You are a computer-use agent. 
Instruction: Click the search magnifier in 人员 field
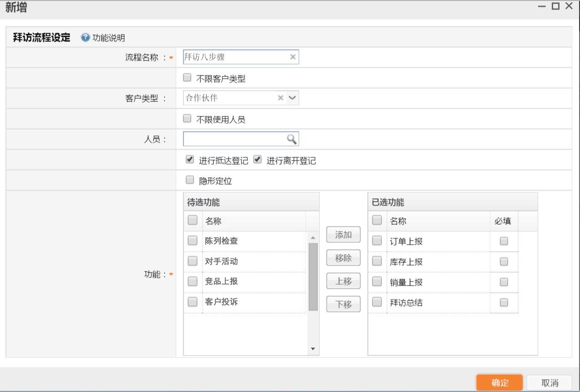coord(291,139)
